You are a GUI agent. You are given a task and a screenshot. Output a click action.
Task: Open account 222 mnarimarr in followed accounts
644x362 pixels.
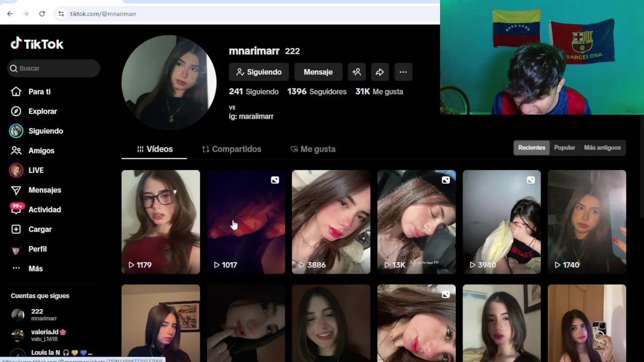pos(54,315)
